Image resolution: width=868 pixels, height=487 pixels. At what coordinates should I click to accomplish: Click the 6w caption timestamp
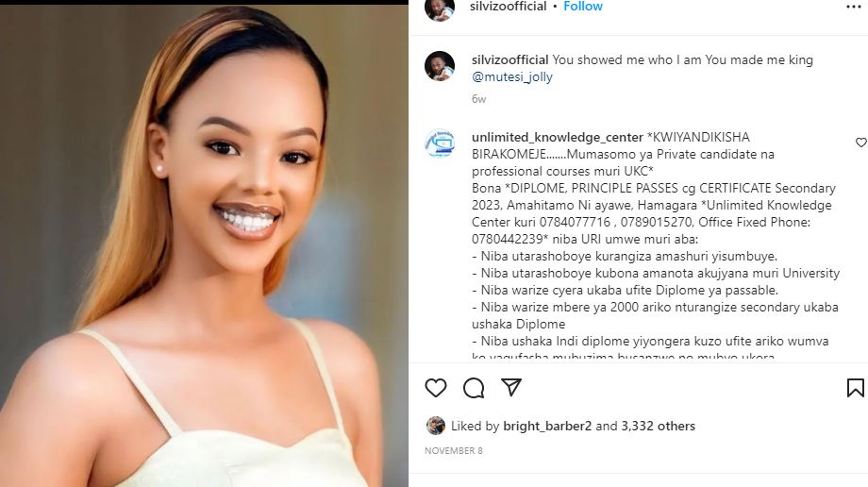click(478, 98)
